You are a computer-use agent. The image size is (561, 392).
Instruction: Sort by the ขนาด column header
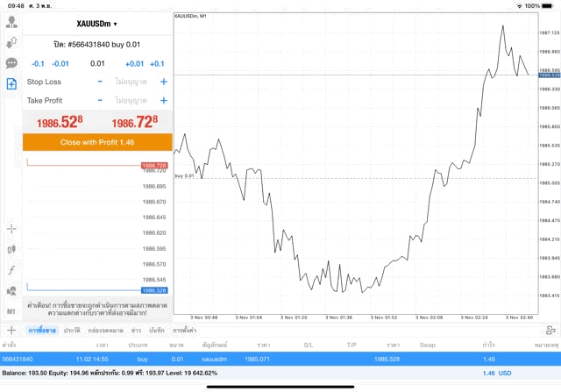point(176,346)
